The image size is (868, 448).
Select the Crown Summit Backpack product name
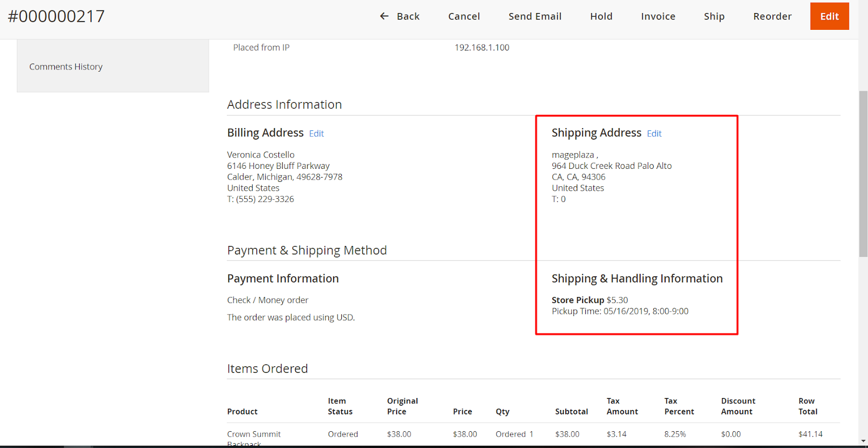(254, 434)
